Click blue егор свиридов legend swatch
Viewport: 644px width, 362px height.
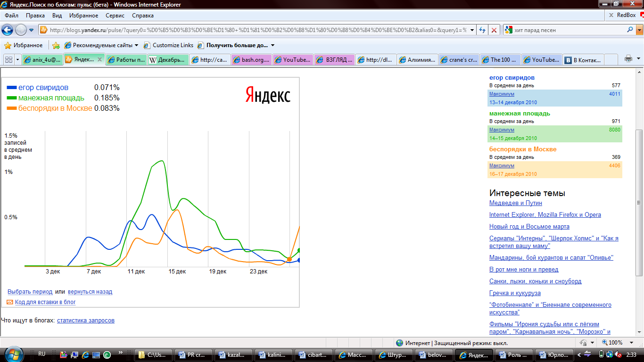[x=12, y=88]
